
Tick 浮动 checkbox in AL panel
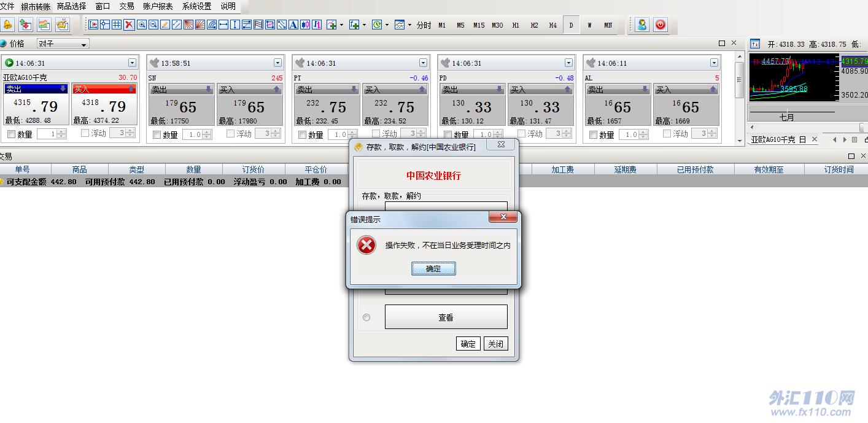pyautogui.click(x=667, y=133)
